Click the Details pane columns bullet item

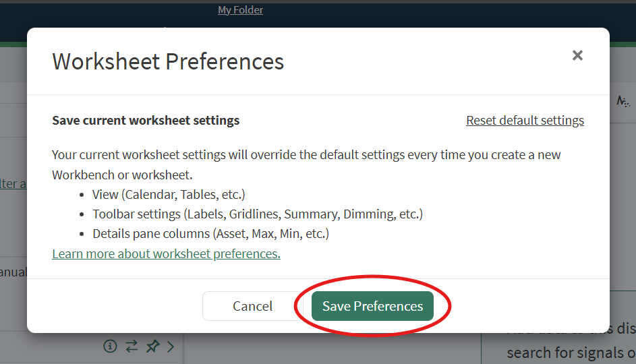coord(210,234)
